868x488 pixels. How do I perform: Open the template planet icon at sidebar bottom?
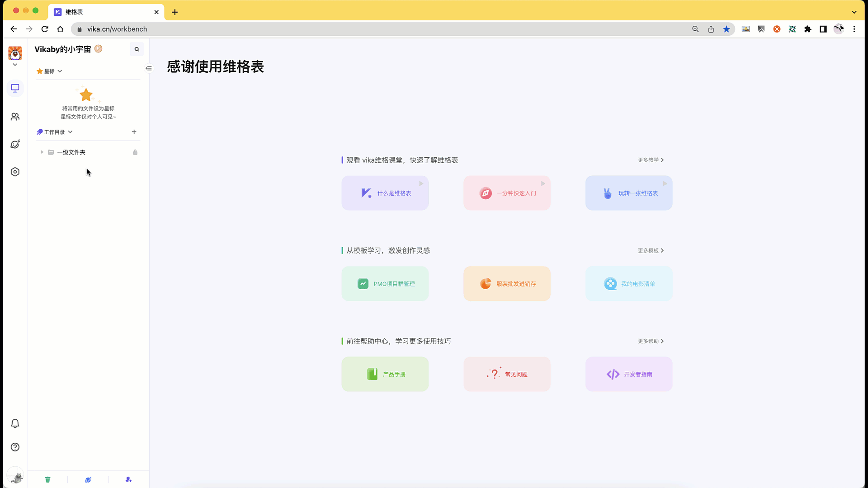(88, 479)
